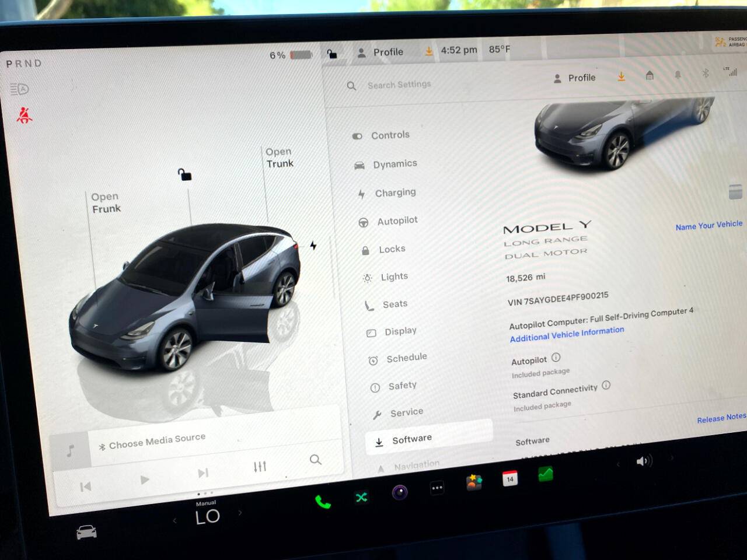747x560 pixels.
Task: Open Additional Vehicle Information link
Action: coord(567,334)
